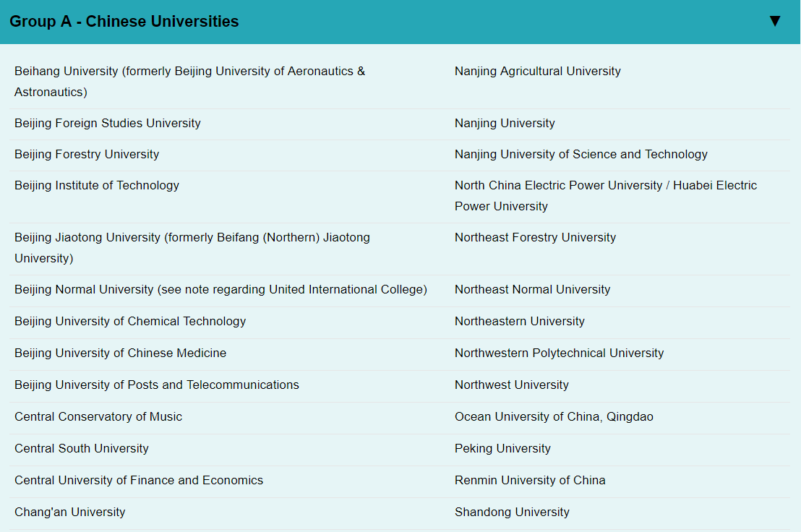Select Chang'an University
Screen dimensions: 801x532
(x=69, y=512)
